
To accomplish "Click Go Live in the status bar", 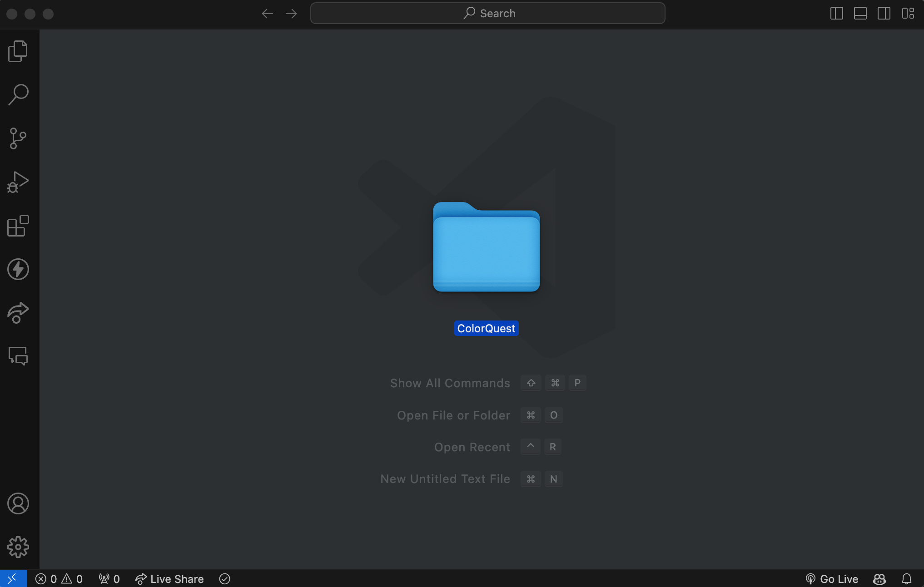I will point(832,579).
